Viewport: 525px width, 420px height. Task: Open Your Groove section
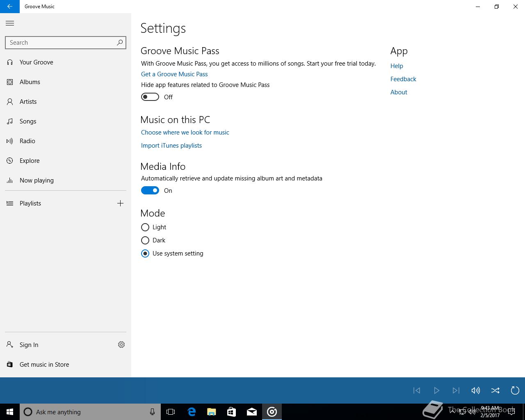click(x=66, y=62)
